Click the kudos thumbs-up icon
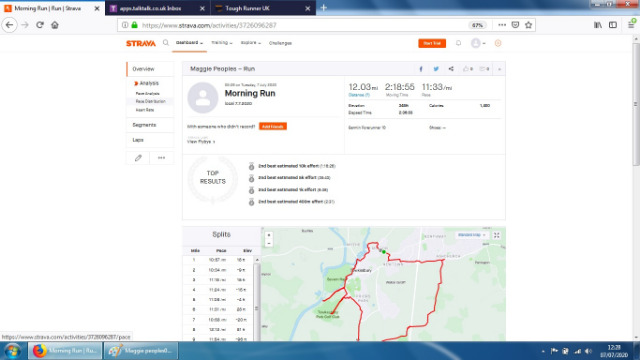Image resolution: width=640 pixels, height=360 pixels. coord(466,69)
